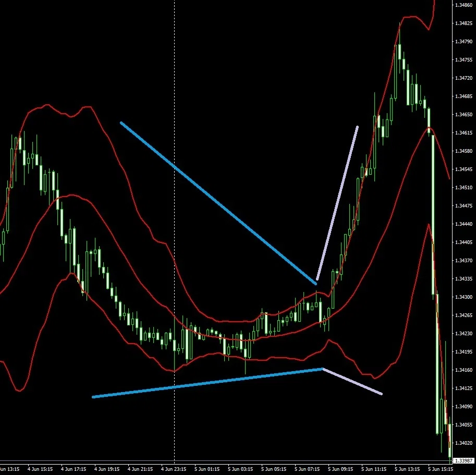The width and height of the screenshot is (476, 475).
Task: Click the 1.34230 price axis label
Action: click(x=463, y=333)
